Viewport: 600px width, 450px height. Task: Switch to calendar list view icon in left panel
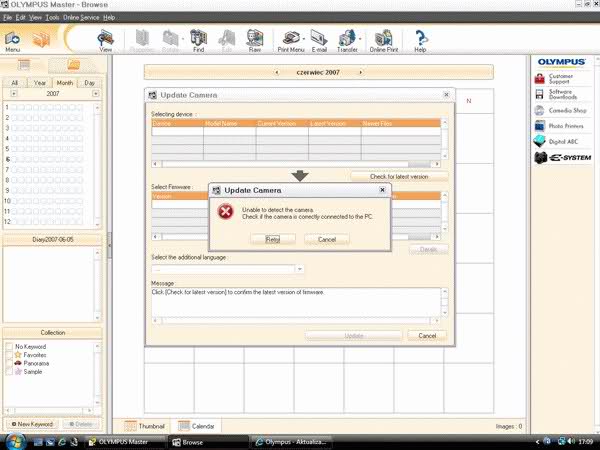click(24, 65)
